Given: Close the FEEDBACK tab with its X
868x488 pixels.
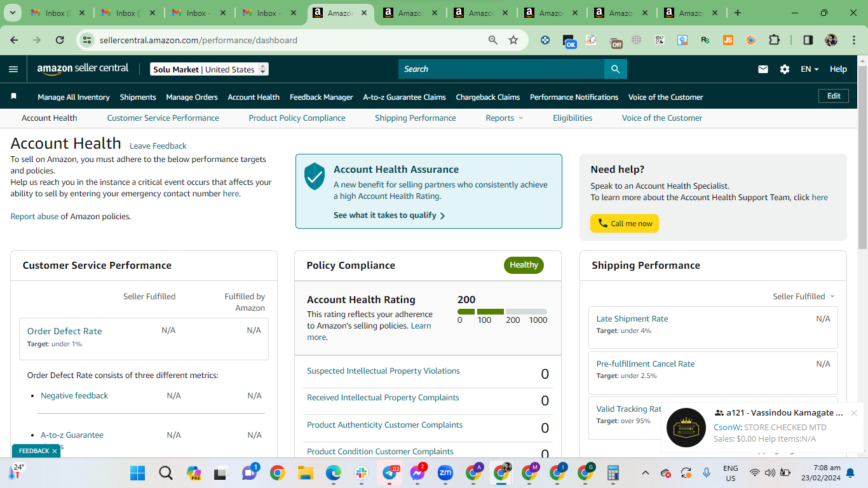Looking at the screenshot, I should (55, 451).
